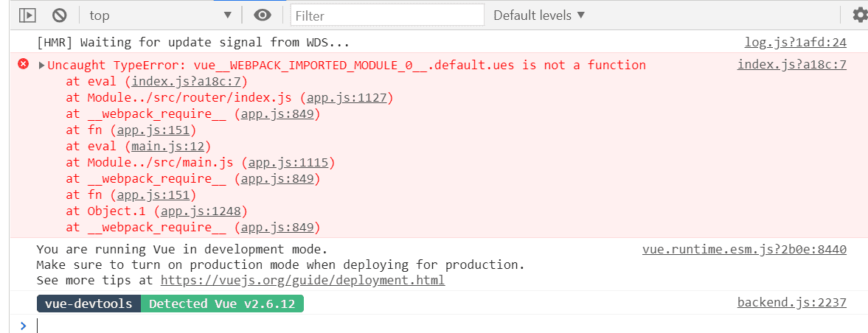The width and height of the screenshot is (868, 333).
Task: Clear the console with the ban icon
Action: coord(60,15)
